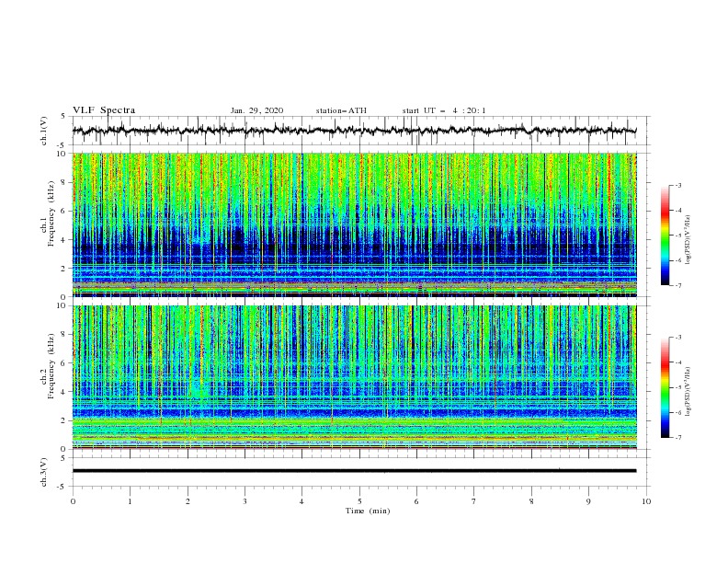The height and width of the screenshot is (563, 728).
Task: Click time axis tick label "5"
Action: (x=359, y=501)
